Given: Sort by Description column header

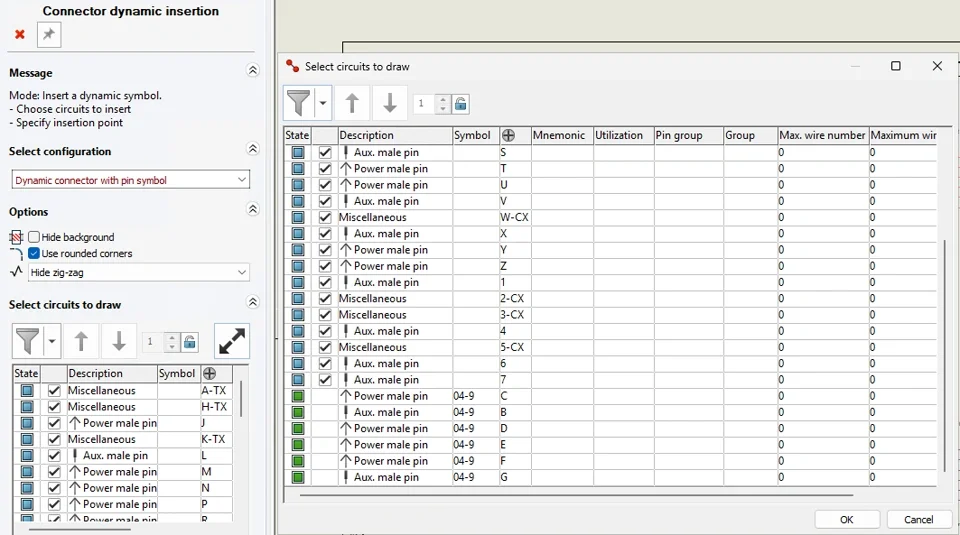Looking at the screenshot, I should point(395,135).
